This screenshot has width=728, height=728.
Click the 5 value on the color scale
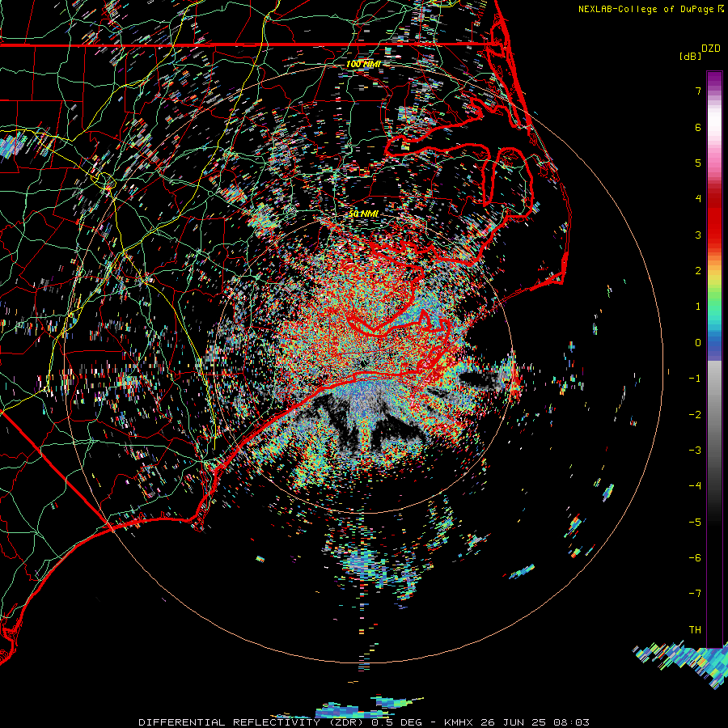pos(698,163)
